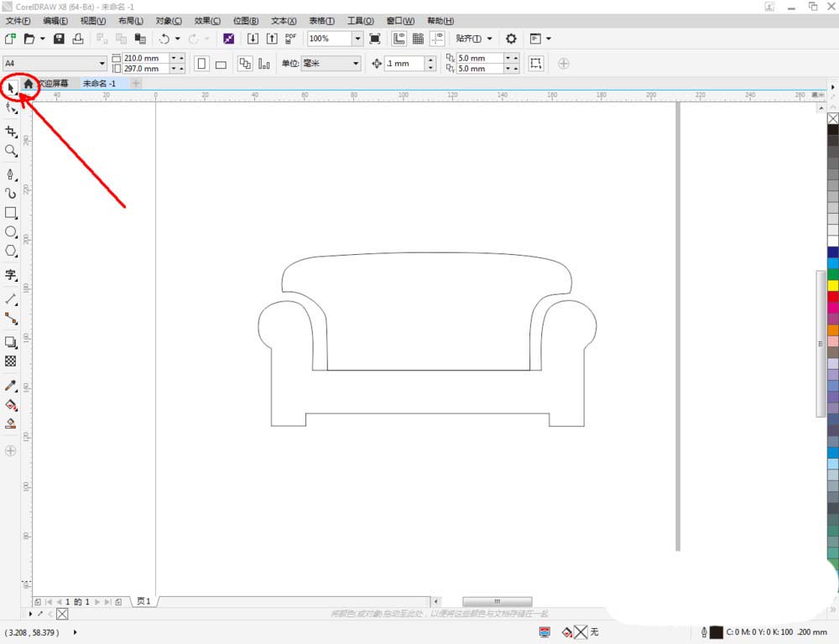Image resolution: width=839 pixels, height=644 pixels.
Task: Toggle apply layout to all pages
Action: [x=244, y=64]
